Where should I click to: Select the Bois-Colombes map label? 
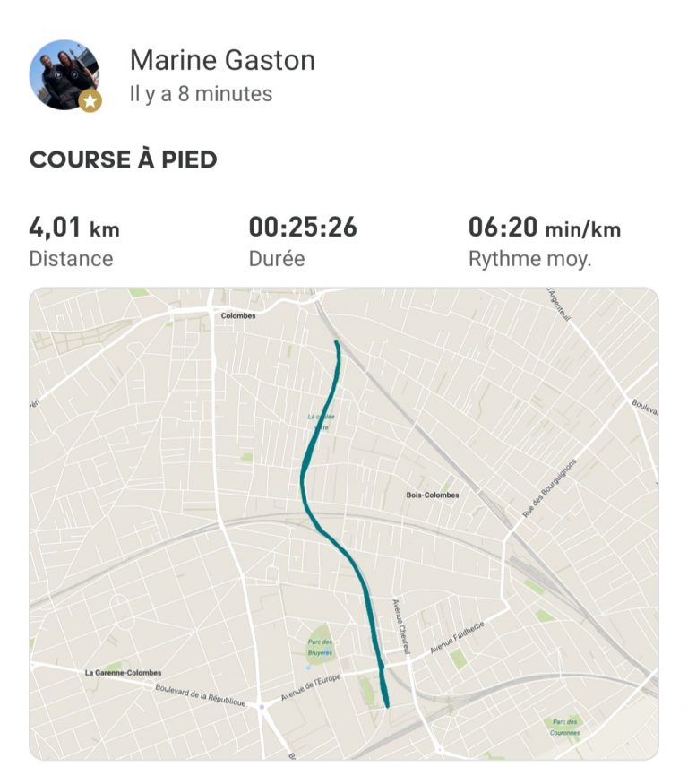pos(433,495)
